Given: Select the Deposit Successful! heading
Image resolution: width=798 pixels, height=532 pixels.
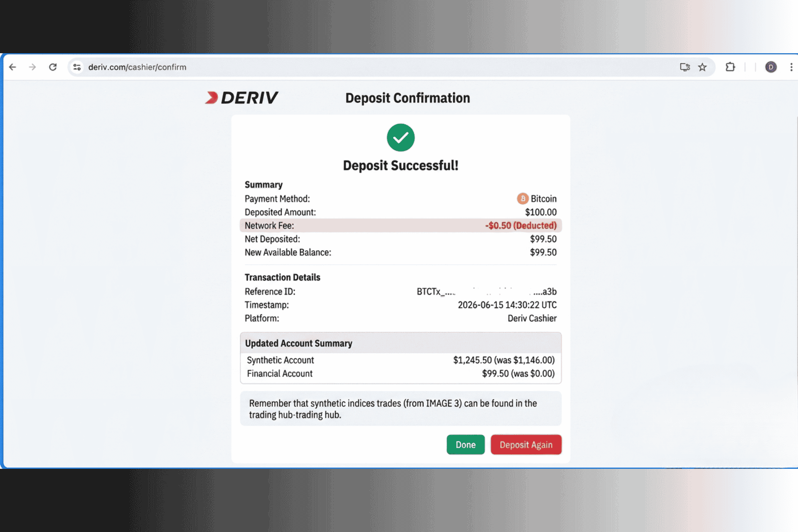Looking at the screenshot, I should (x=401, y=165).
